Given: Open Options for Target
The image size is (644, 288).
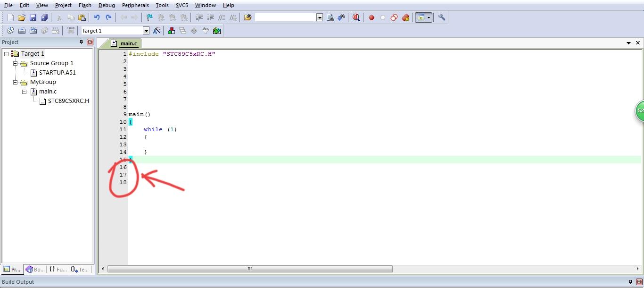Looking at the screenshot, I should coord(157,31).
